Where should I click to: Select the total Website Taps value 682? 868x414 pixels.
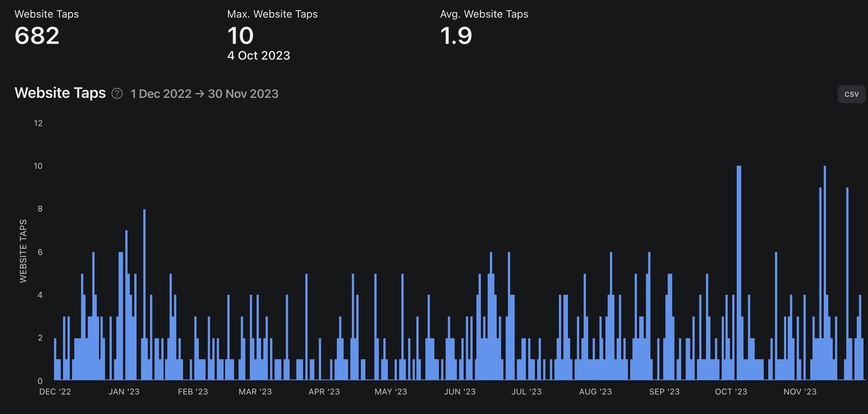pyautogui.click(x=37, y=36)
